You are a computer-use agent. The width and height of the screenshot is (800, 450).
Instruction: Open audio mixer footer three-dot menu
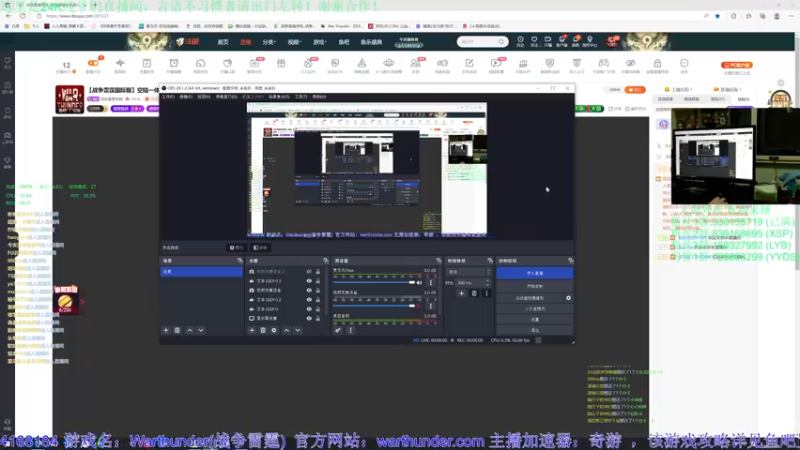tap(351, 330)
